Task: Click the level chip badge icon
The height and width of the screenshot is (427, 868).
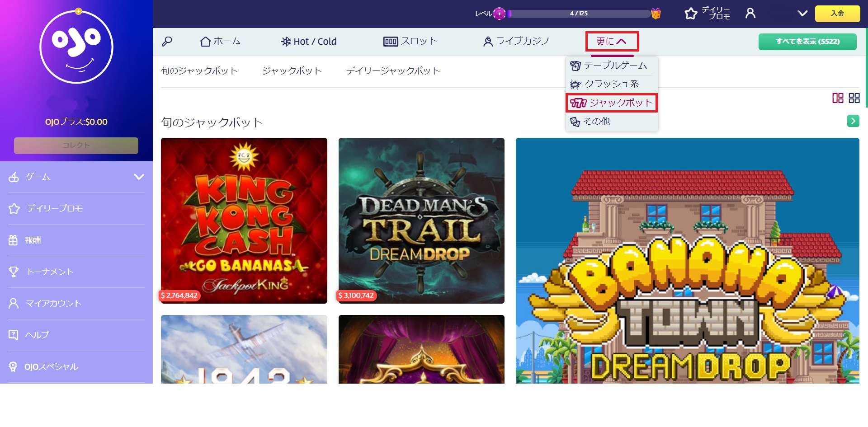Action: click(x=499, y=14)
